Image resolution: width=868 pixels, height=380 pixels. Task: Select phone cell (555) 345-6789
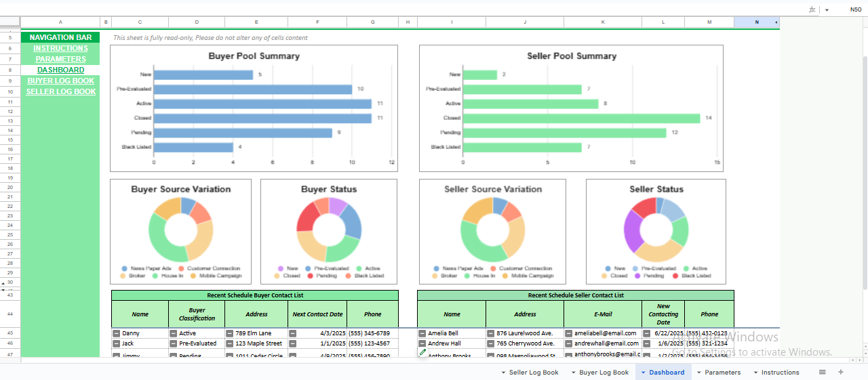pyautogui.click(x=372, y=333)
